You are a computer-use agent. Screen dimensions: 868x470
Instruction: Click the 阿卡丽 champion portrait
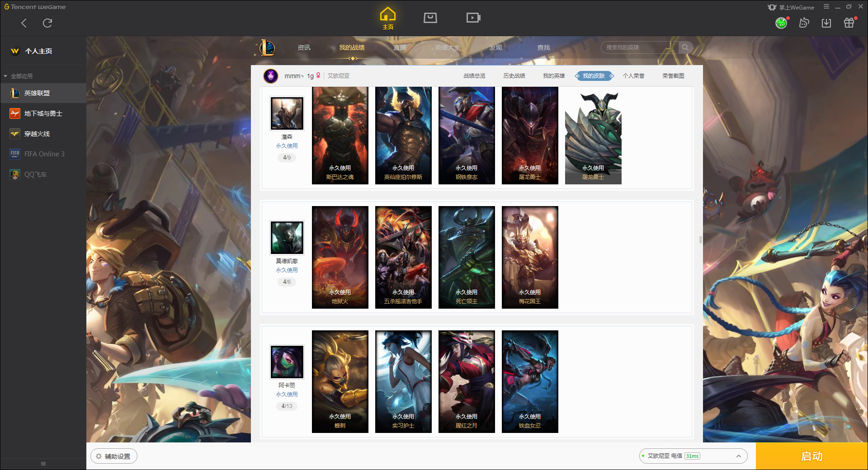coord(287,362)
